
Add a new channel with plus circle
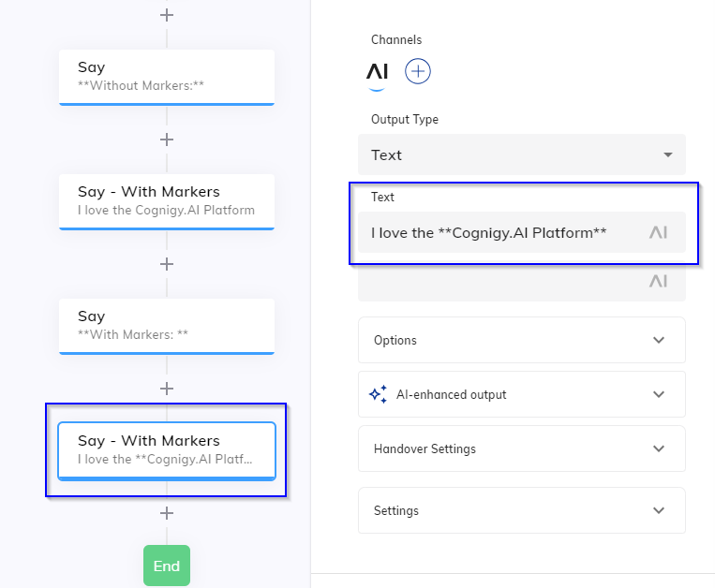(418, 71)
